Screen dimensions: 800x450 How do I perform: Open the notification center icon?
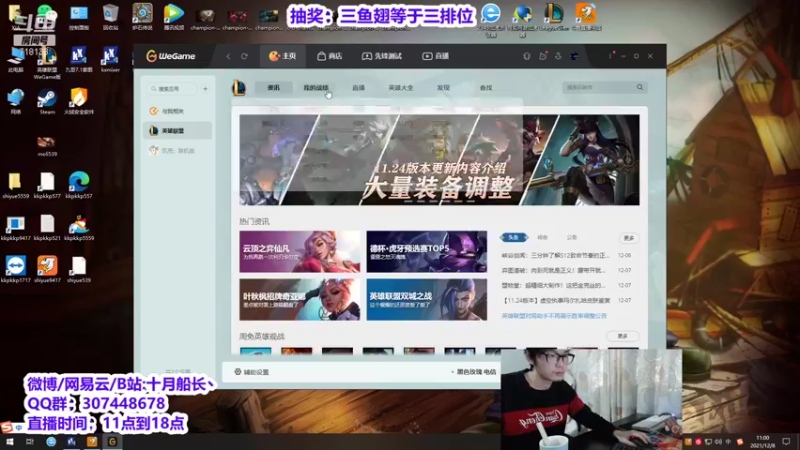pos(786,442)
